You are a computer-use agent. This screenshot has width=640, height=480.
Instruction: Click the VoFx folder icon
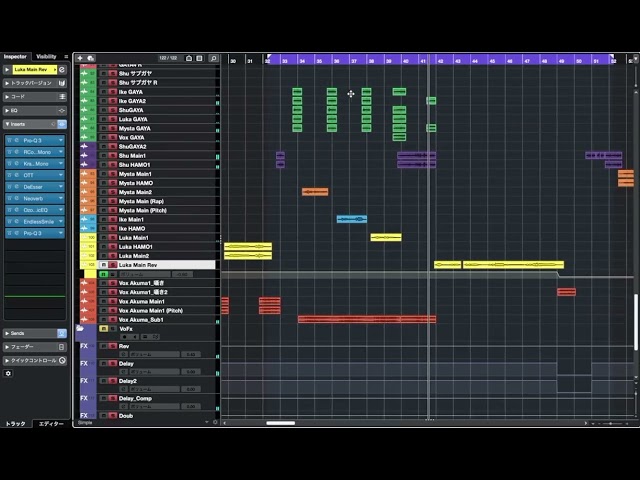coord(80,329)
